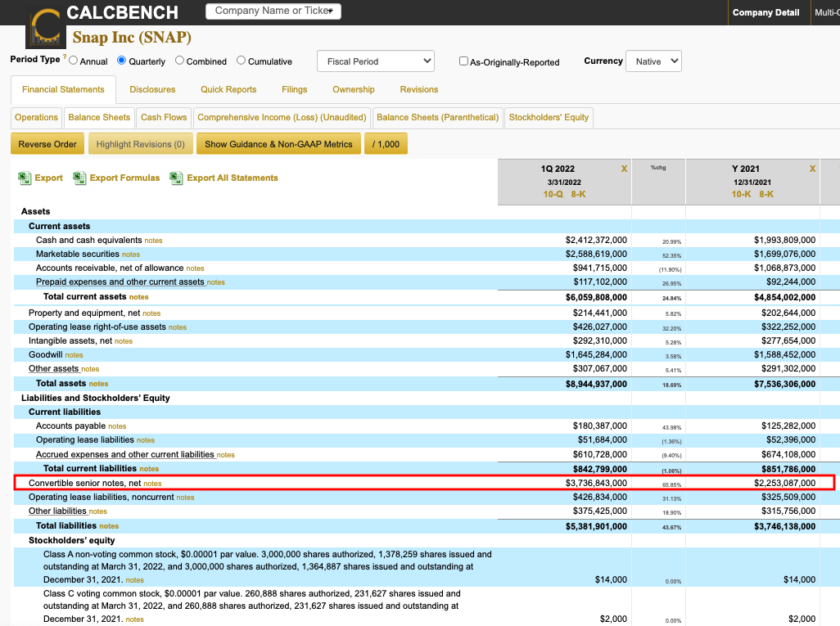This screenshot has width=840, height=626.
Task: Open notes link for Goodwill row
Action: pyautogui.click(x=74, y=355)
